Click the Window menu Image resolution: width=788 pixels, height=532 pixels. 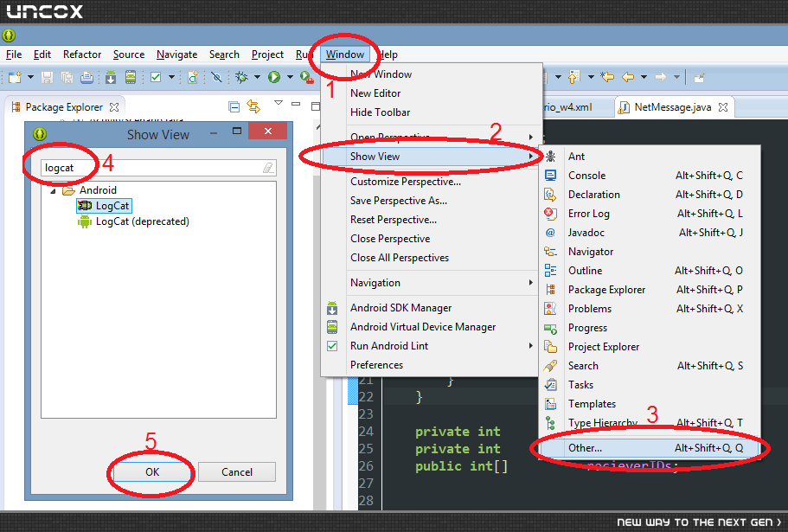(x=345, y=54)
